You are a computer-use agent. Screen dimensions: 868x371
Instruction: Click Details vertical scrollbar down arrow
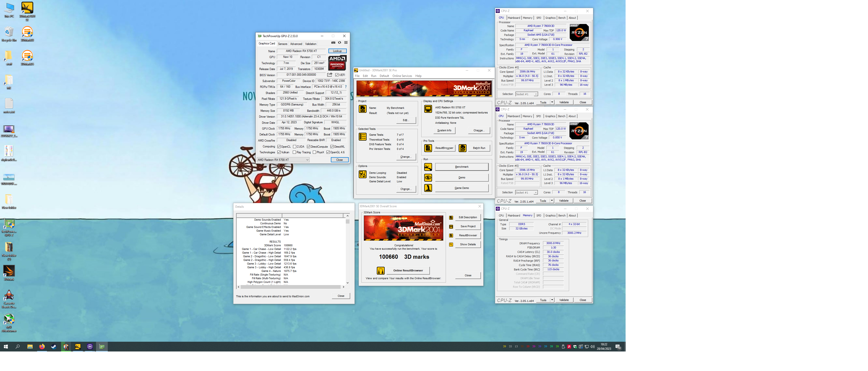(347, 283)
